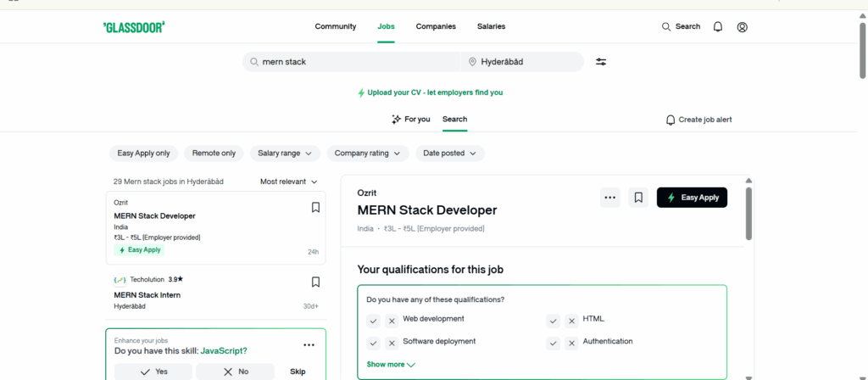
Task: Toggle the Easy Apply only filter
Action: click(143, 154)
